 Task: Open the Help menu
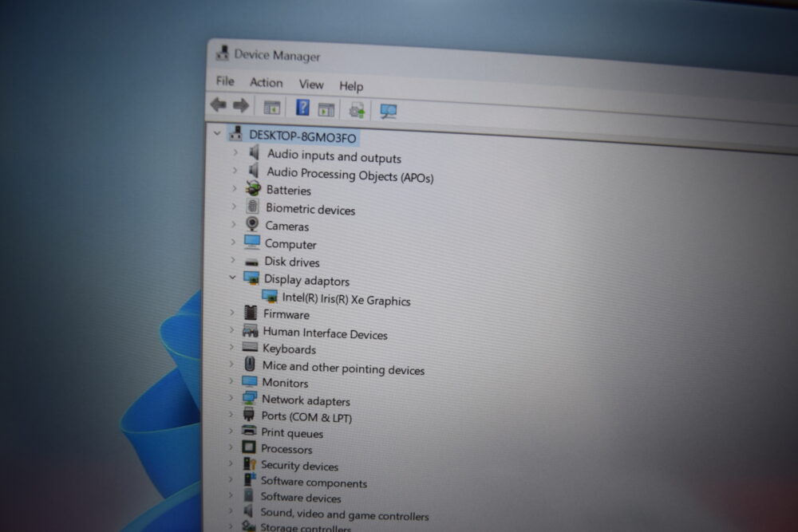(351, 86)
